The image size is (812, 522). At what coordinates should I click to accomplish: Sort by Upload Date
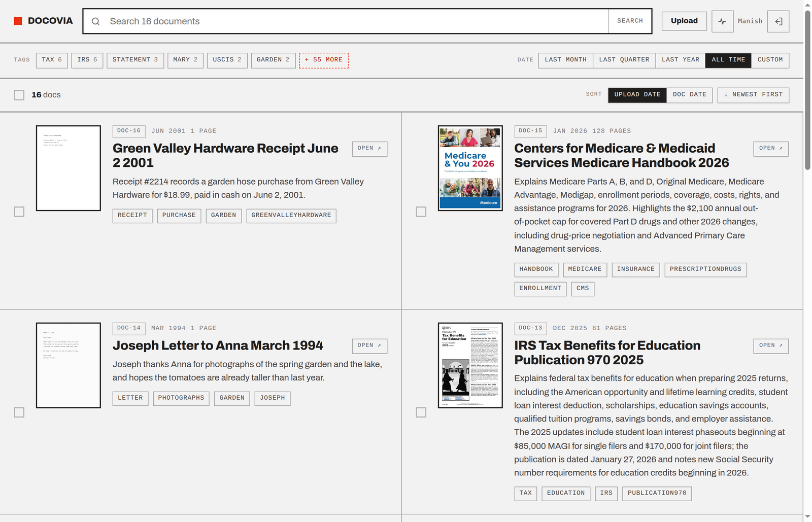[x=637, y=95]
